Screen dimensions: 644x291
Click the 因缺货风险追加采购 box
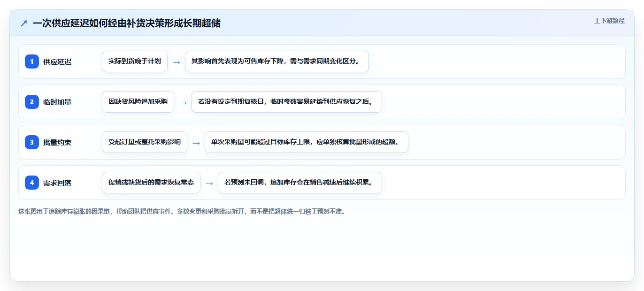click(x=138, y=102)
